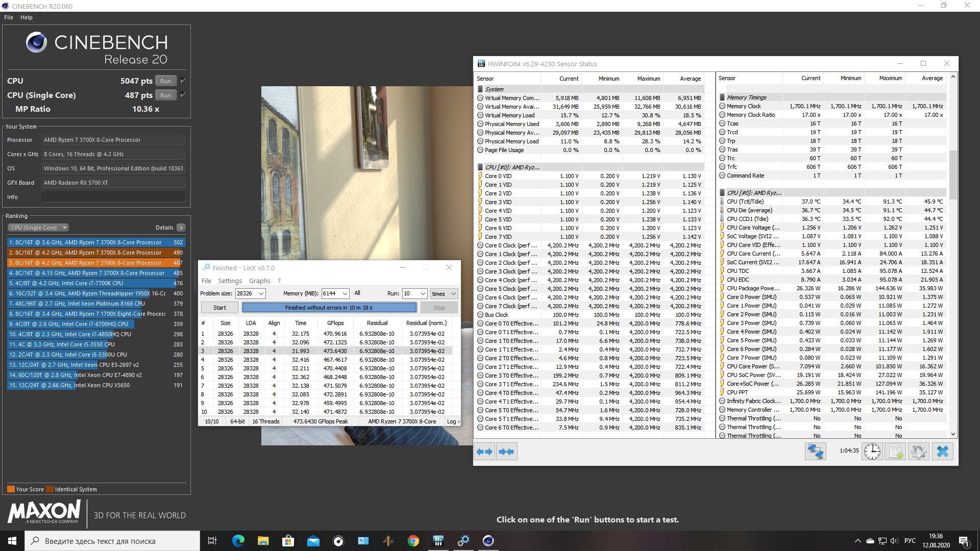The image size is (980, 551).
Task: Click HWiNFO expand columns arrows icon
Action: [x=484, y=452]
